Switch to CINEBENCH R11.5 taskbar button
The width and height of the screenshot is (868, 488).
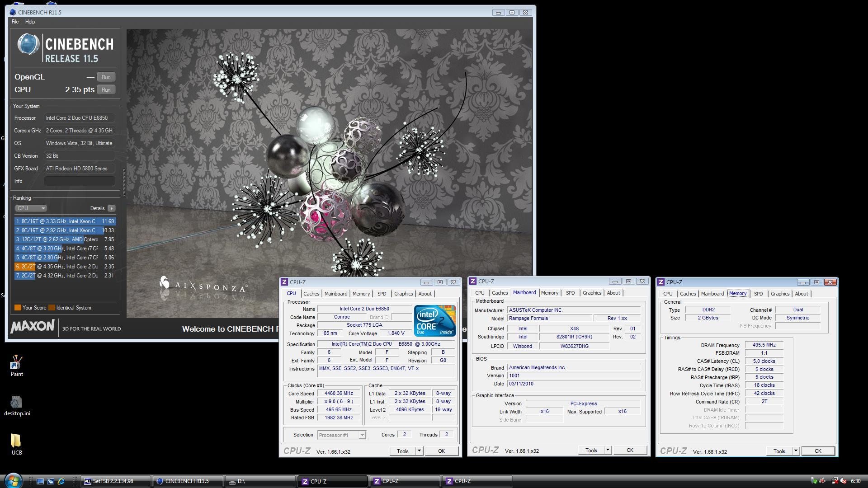[188, 481]
